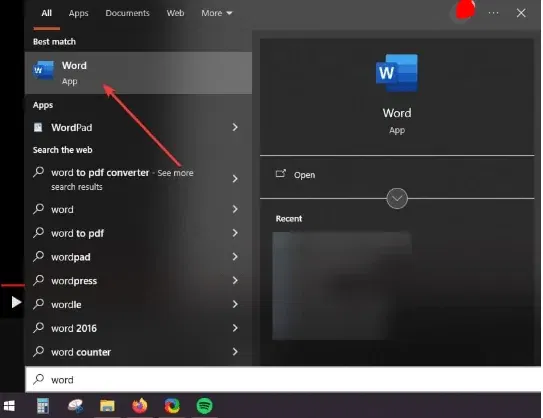Screen dimensions: 543x418
Task: Close the search panel with X
Action: (x=521, y=13)
